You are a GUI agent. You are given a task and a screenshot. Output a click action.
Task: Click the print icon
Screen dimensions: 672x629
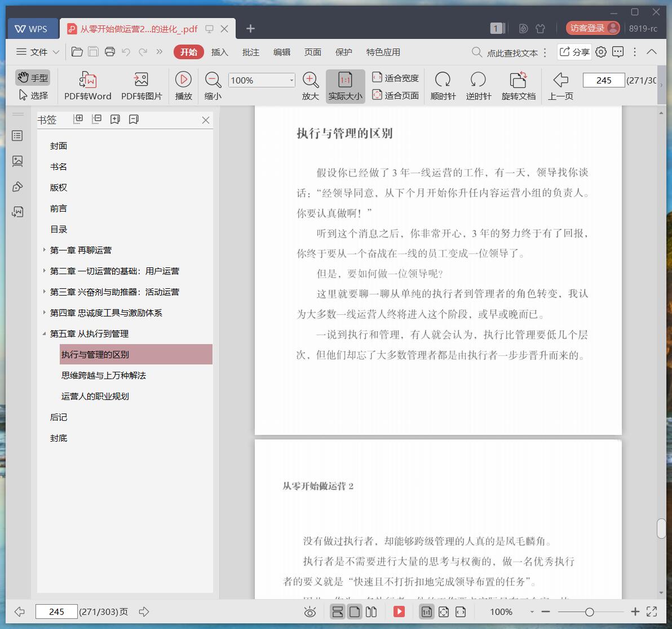pos(110,52)
